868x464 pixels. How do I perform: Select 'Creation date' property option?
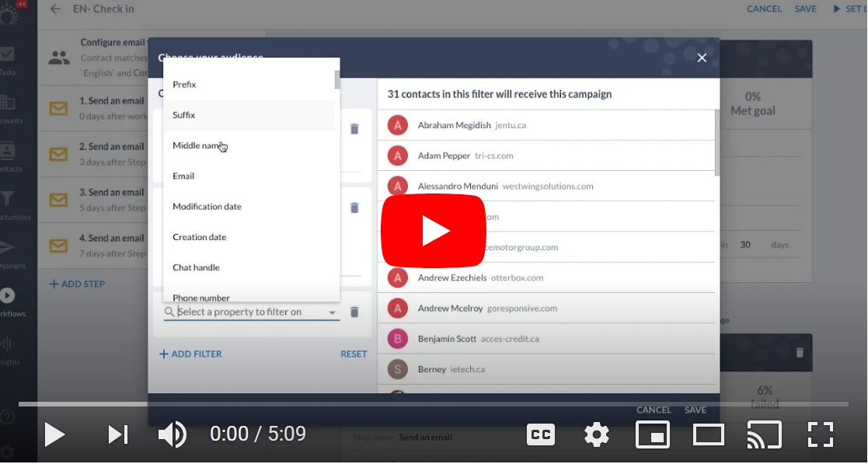coord(200,237)
